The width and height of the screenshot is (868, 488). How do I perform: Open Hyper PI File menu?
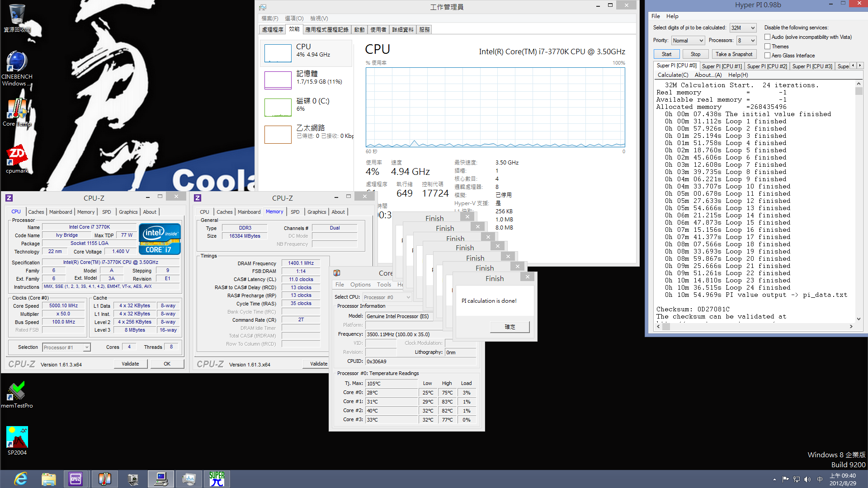tap(656, 16)
